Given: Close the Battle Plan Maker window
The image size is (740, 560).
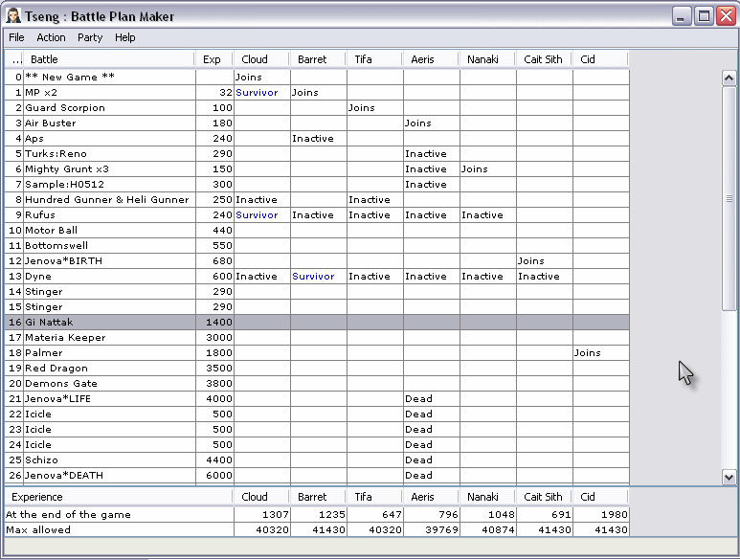Looking at the screenshot, I should (x=727, y=16).
